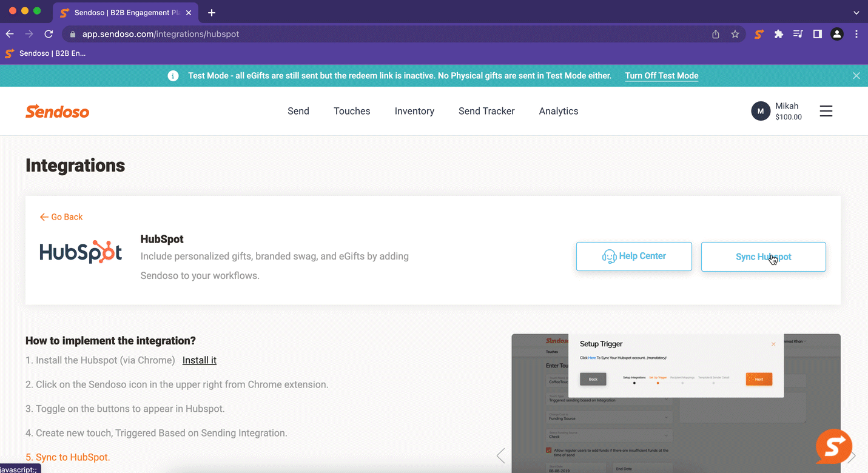
Task: Go to the Analytics tab
Action: tap(558, 111)
